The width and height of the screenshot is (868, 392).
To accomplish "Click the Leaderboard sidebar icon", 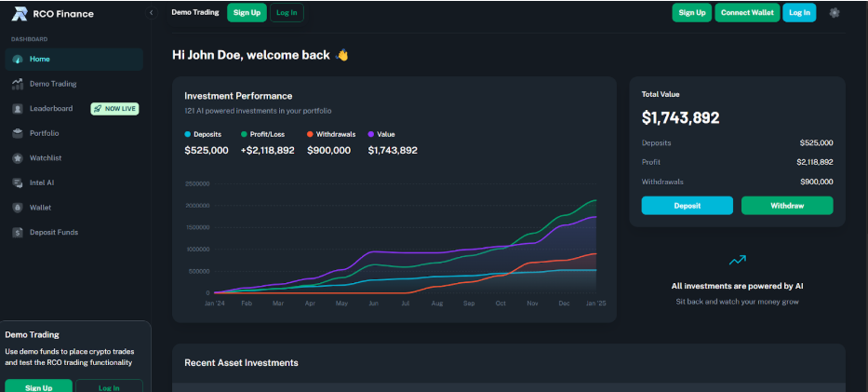I will (18, 109).
